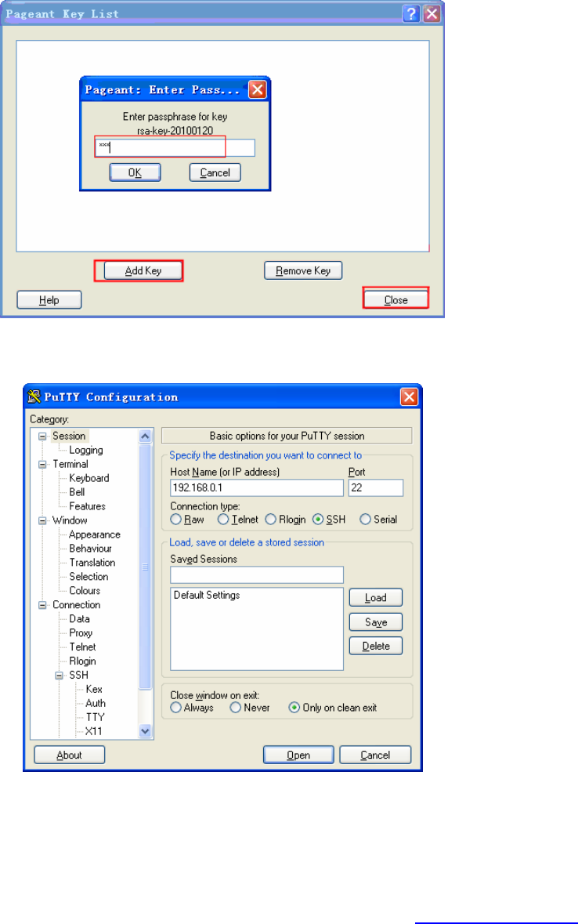The width and height of the screenshot is (578, 924).
Task: Open the Logging category
Action: coord(86,450)
